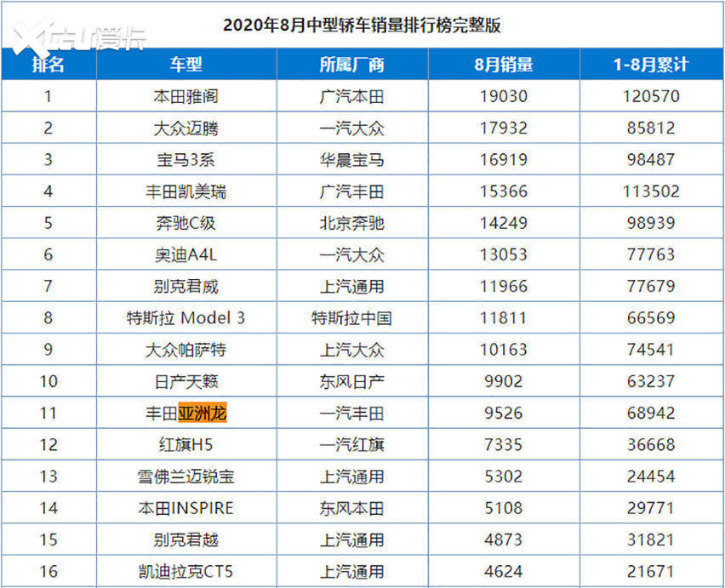Click cumulative value 77763
This screenshot has height=588, width=725.
tap(651, 254)
